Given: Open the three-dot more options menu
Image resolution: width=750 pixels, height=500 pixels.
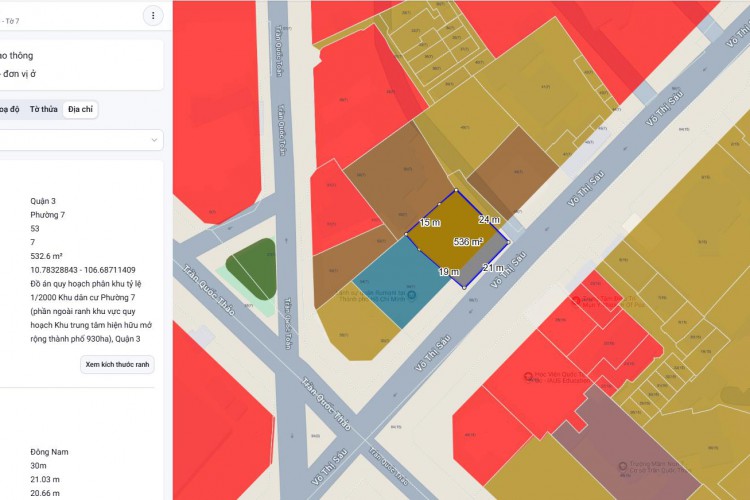Looking at the screenshot, I should (152, 15).
